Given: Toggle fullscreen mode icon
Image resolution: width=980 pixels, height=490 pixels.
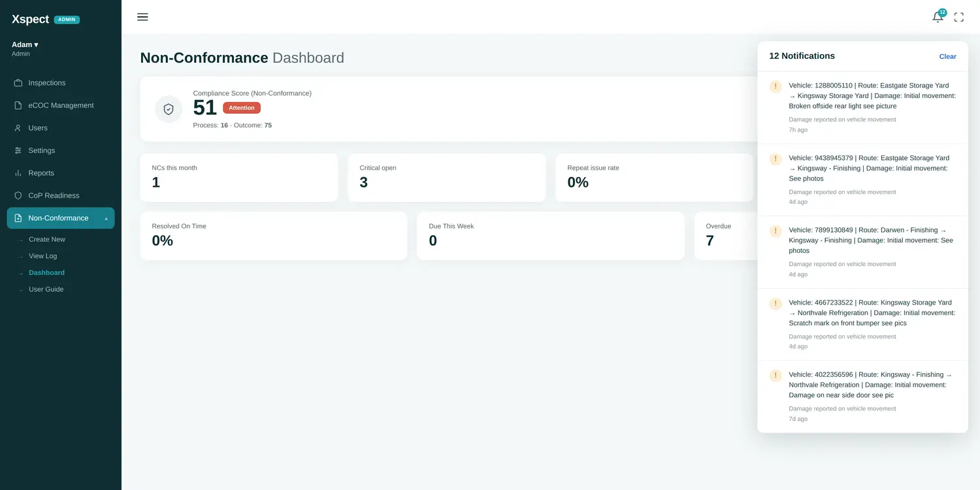Looking at the screenshot, I should [958, 18].
